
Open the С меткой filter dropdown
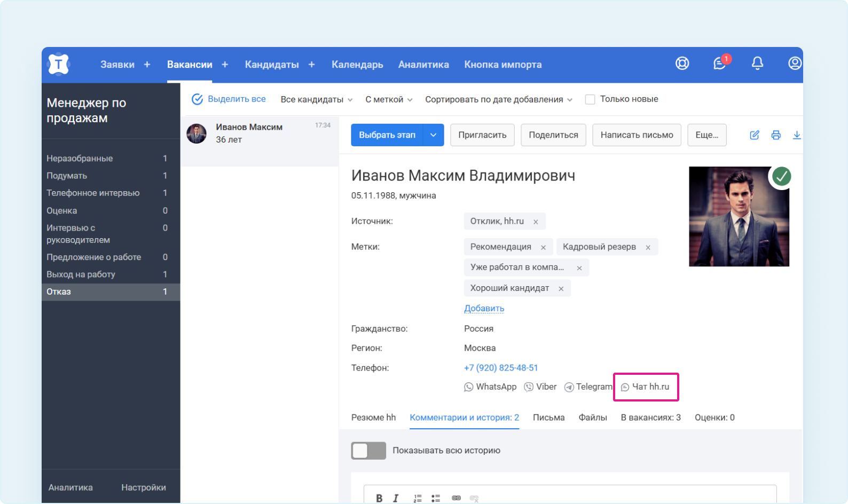[x=389, y=100]
